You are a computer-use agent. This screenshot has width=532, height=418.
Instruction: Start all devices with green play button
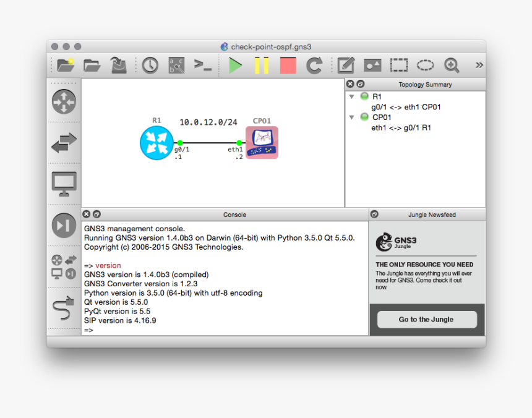(x=235, y=65)
